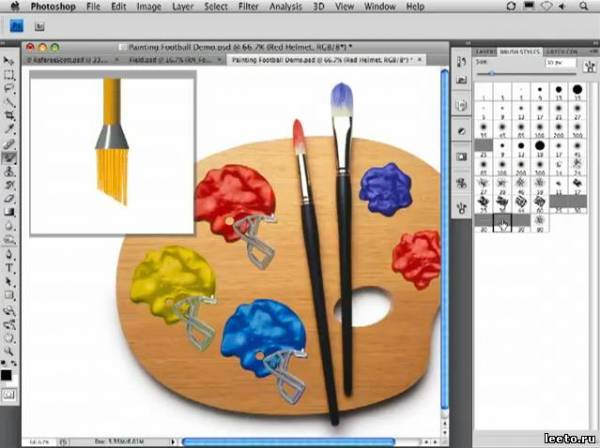
Task: Select the Gradient tool
Action: click(8, 213)
